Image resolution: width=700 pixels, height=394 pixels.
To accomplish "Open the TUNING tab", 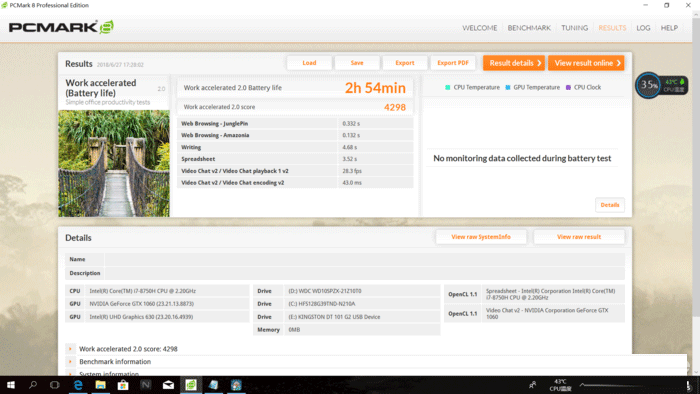I will pos(575,28).
